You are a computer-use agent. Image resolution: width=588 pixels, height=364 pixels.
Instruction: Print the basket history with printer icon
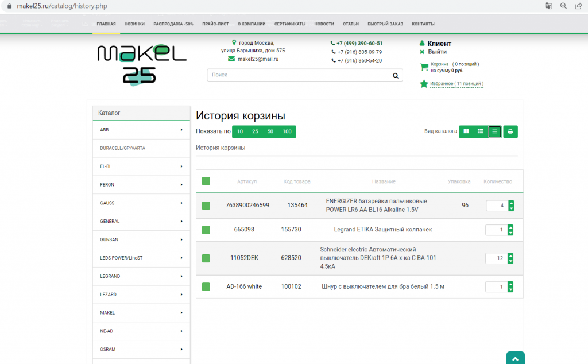tap(510, 131)
